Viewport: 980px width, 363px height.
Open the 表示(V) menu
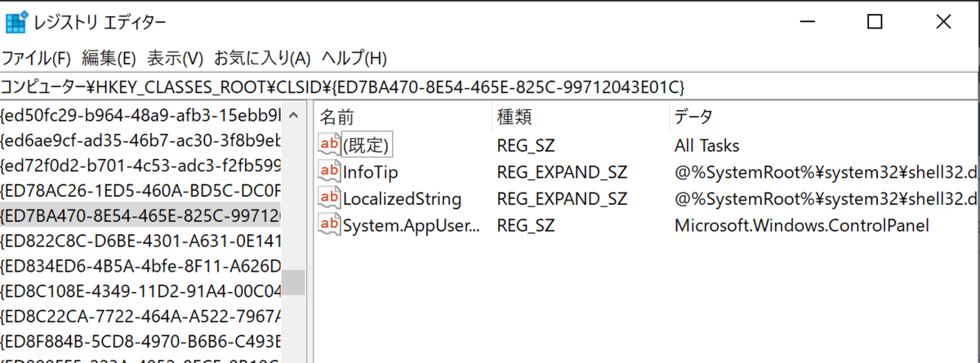(175, 59)
